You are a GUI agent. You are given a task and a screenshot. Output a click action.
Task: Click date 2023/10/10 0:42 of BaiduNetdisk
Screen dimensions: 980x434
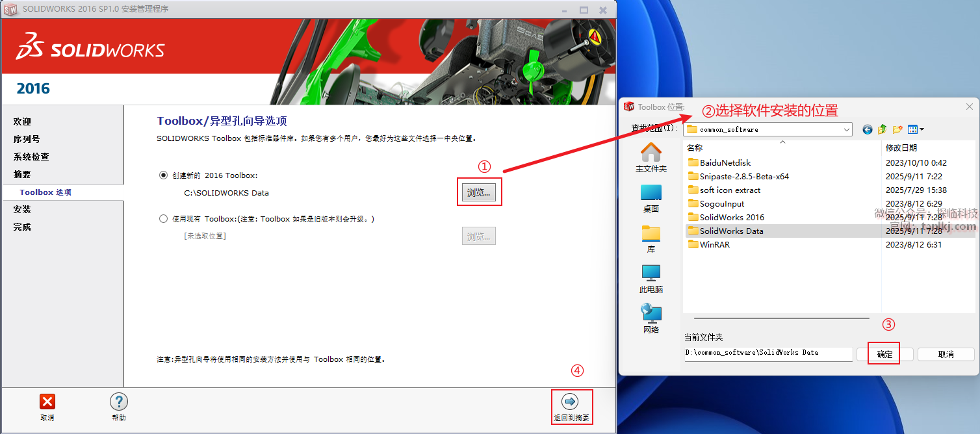pyautogui.click(x=916, y=162)
